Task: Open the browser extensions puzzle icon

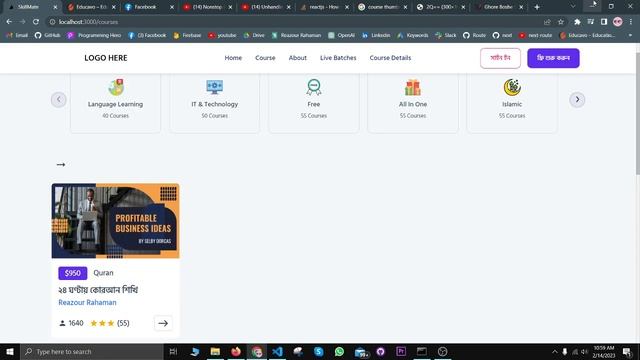Action: coord(577,22)
